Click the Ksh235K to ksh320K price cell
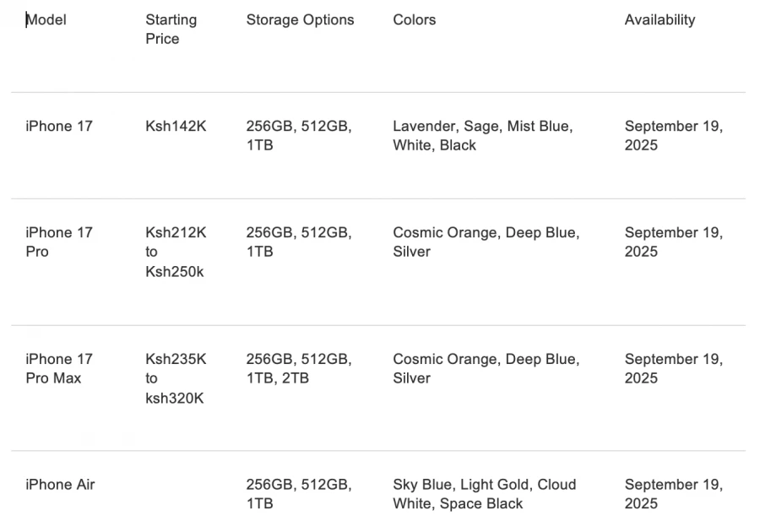The image size is (776, 532). tap(176, 378)
